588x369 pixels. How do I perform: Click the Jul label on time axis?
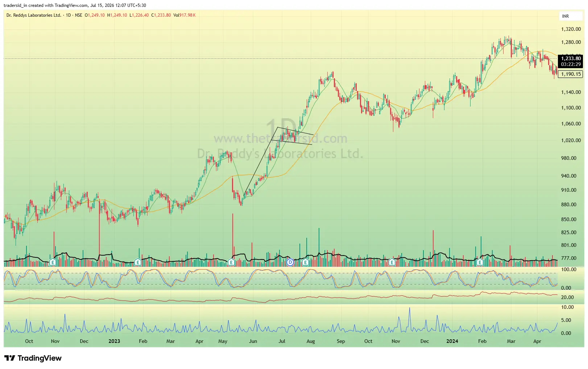coord(282,341)
